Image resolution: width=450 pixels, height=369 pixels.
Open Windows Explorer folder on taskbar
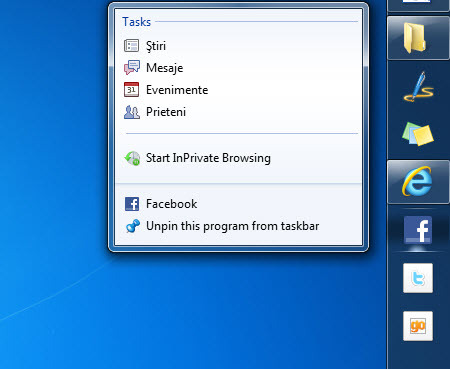pos(418,39)
